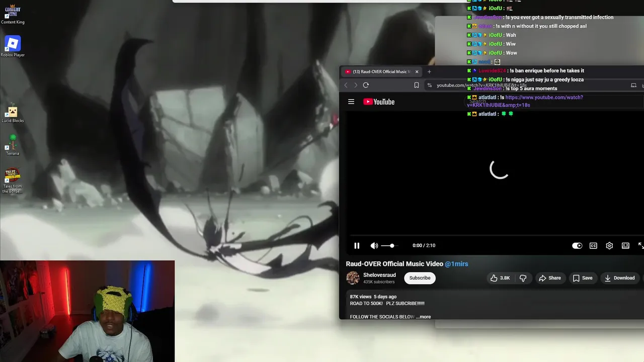The image size is (644, 362).
Task: Click the "ROAD TO 500K!" description line
Action: pyautogui.click(x=387, y=303)
